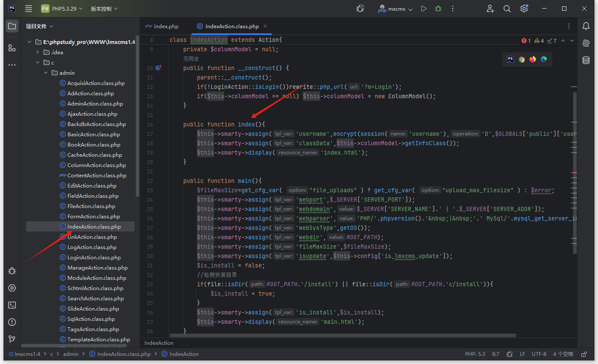This screenshot has width=598, height=364.
Task: Open in Chrome browser from floating toolbar
Action: click(522, 59)
